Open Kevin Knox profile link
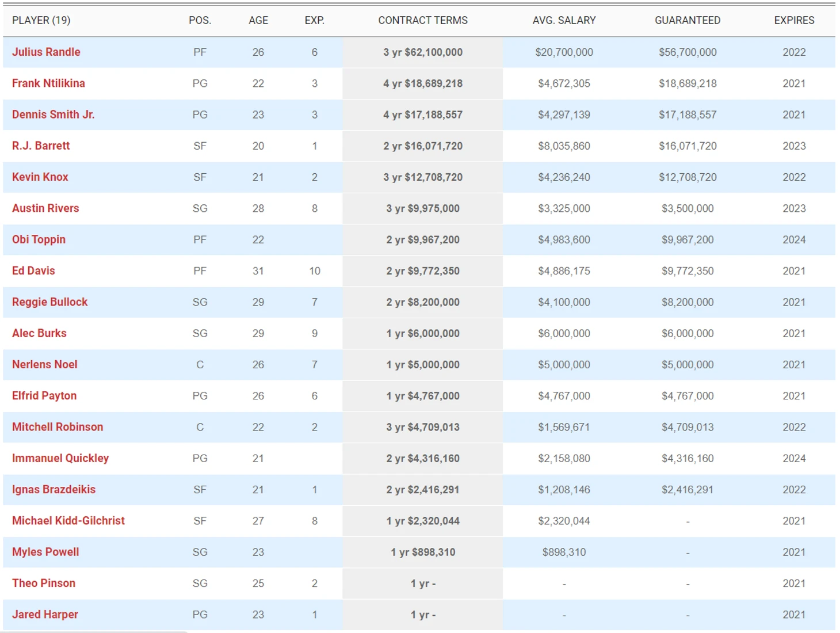Screen dimensions: 840x633 (x=40, y=177)
